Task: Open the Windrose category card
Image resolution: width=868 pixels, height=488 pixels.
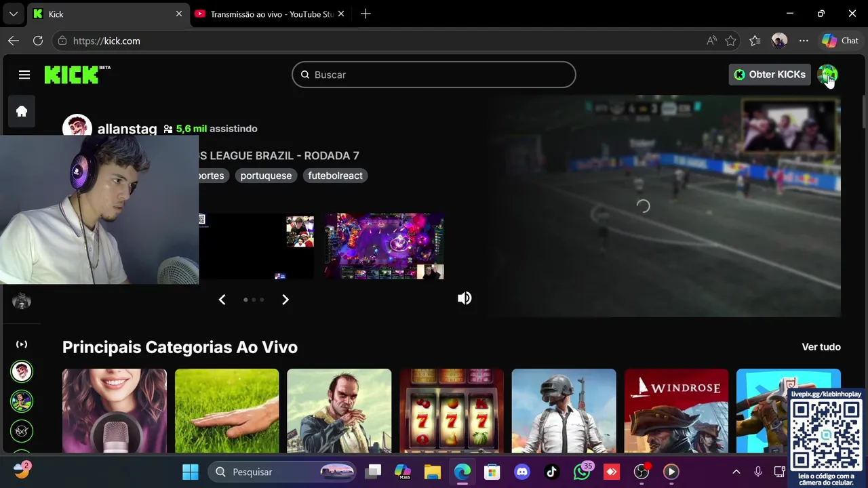Action: [x=676, y=411]
